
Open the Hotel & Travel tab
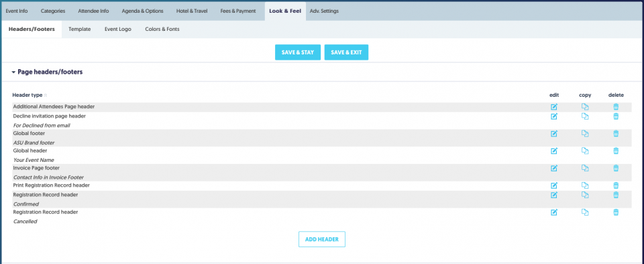point(192,11)
